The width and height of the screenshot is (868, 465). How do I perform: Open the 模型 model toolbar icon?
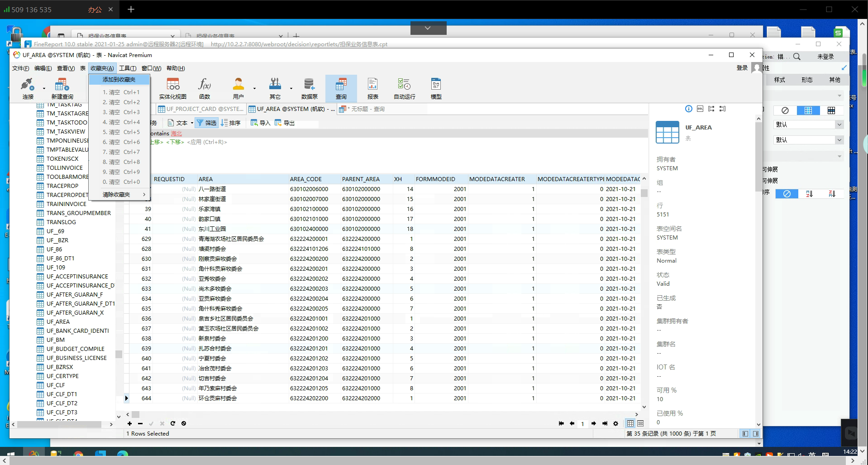436,88
